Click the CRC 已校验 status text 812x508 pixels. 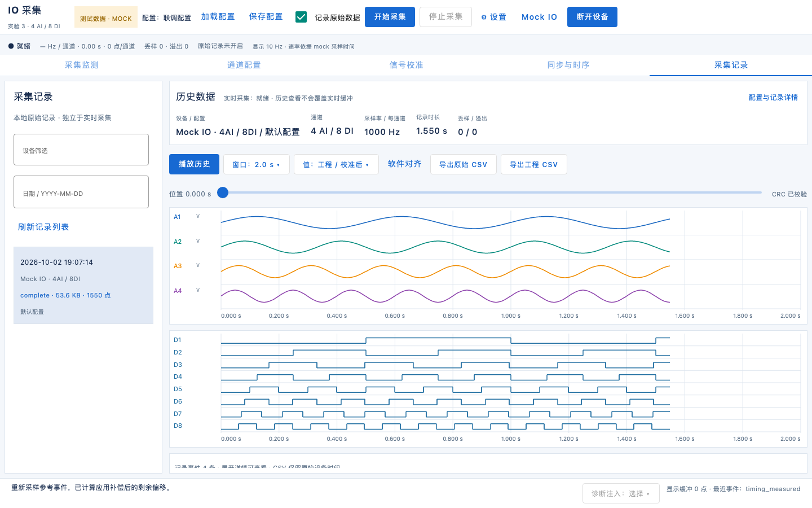click(x=789, y=194)
